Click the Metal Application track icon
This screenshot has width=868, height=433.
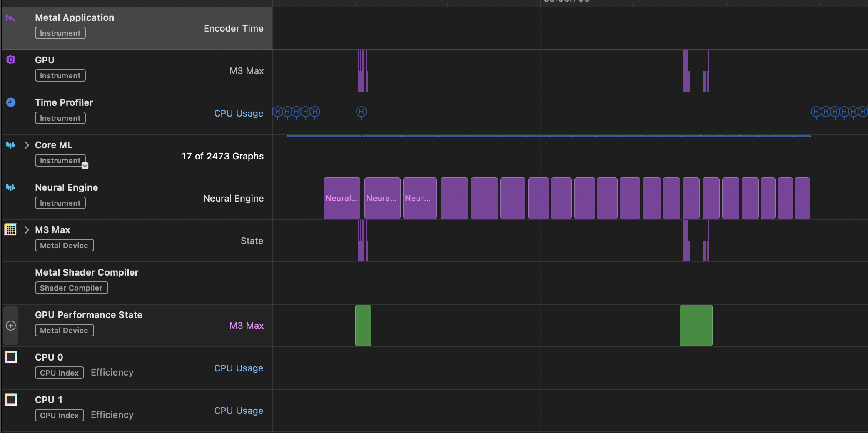coord(11,18)
